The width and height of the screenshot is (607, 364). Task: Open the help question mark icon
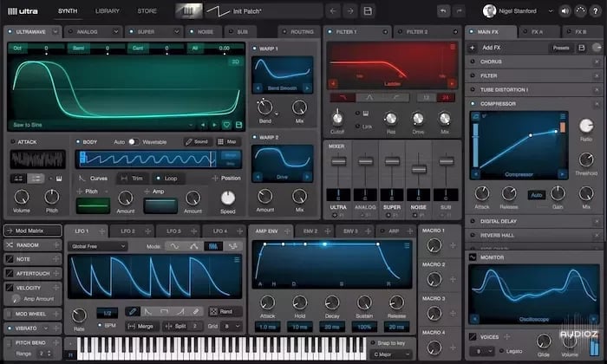pos(596,11)
